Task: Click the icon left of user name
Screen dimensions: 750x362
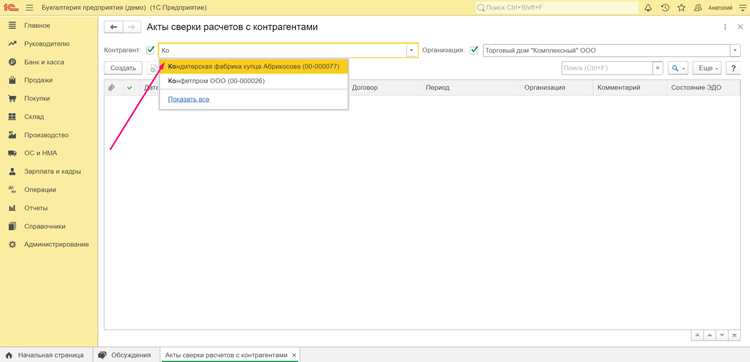Action: [698, 8]
